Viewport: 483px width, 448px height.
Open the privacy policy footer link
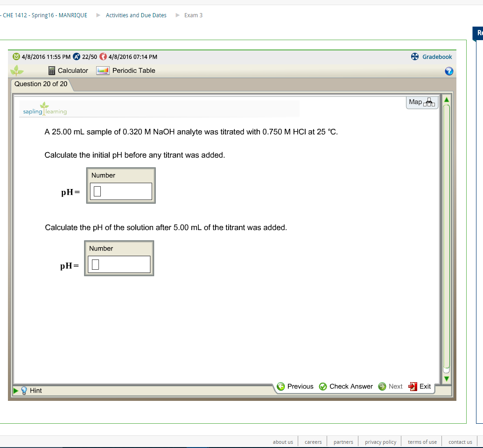[x=380, y=442]
